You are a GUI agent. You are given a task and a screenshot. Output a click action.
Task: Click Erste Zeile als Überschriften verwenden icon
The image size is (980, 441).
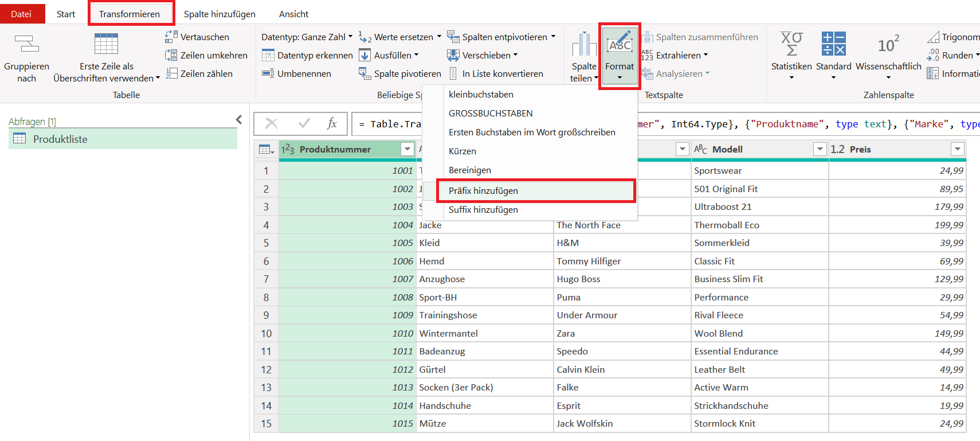(106, 44)
